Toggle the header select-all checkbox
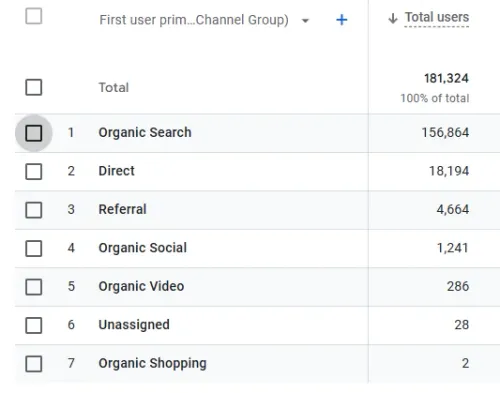The height and width of the screenshot is (393, 500). (34, 16)
